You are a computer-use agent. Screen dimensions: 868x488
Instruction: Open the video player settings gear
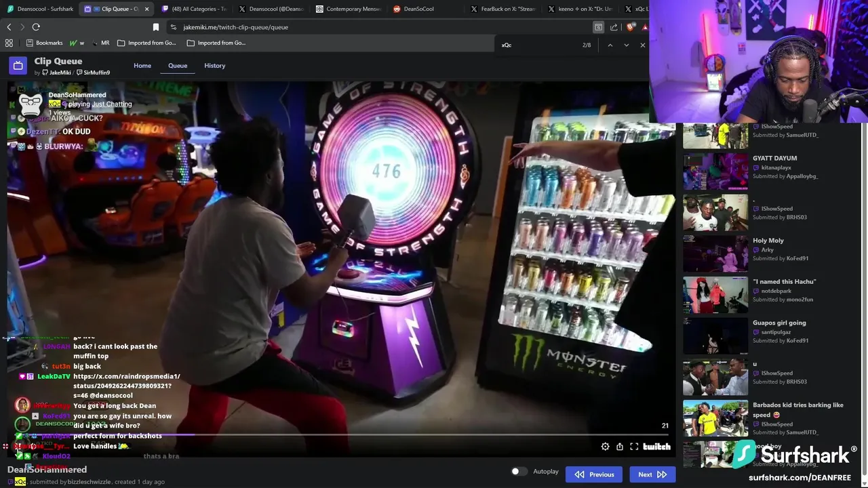tap(605, 447)
